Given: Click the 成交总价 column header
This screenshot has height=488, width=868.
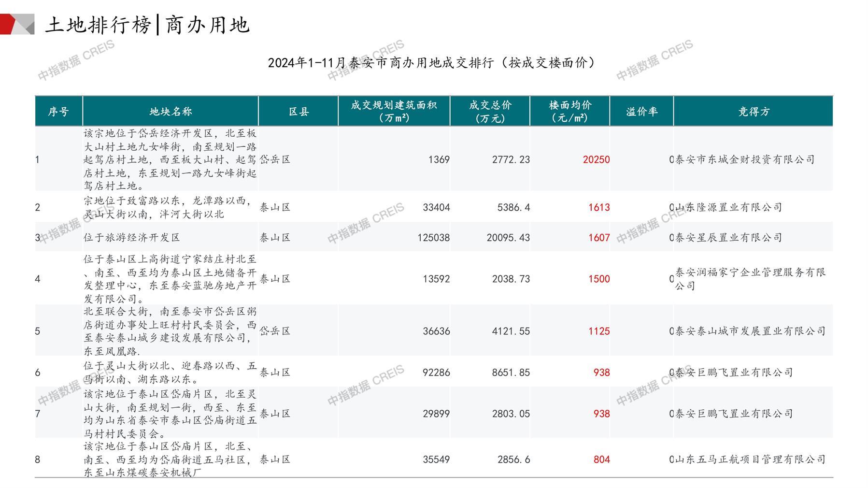Looking at the screenshot, I should click(x=490, y=111).
